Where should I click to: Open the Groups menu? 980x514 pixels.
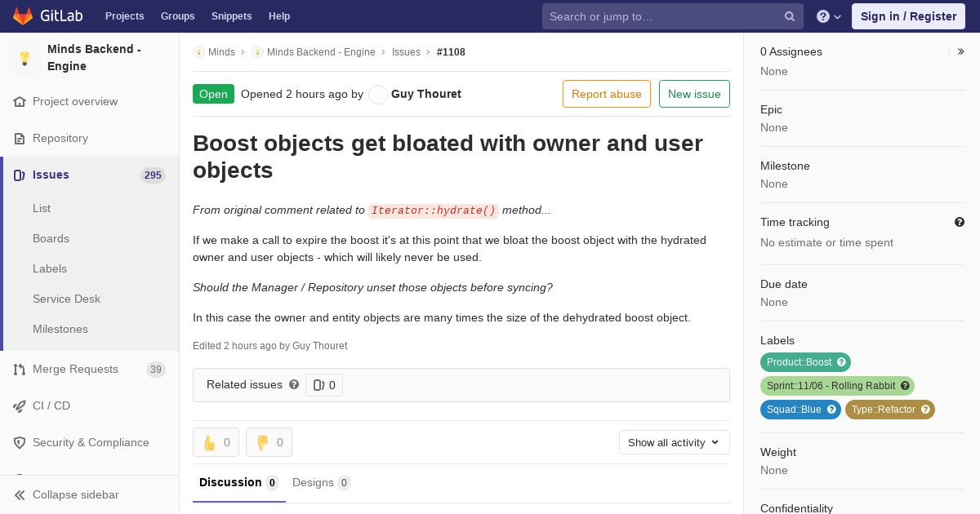178,16
